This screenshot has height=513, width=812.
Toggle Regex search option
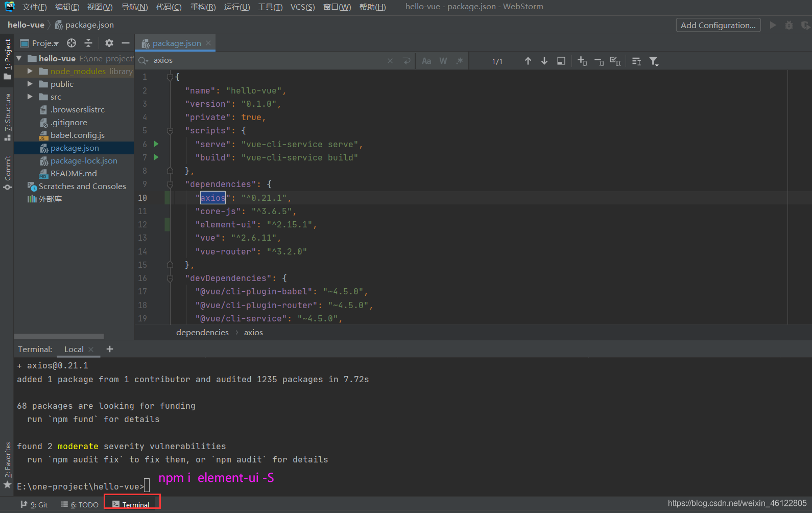tap(460, 61)
